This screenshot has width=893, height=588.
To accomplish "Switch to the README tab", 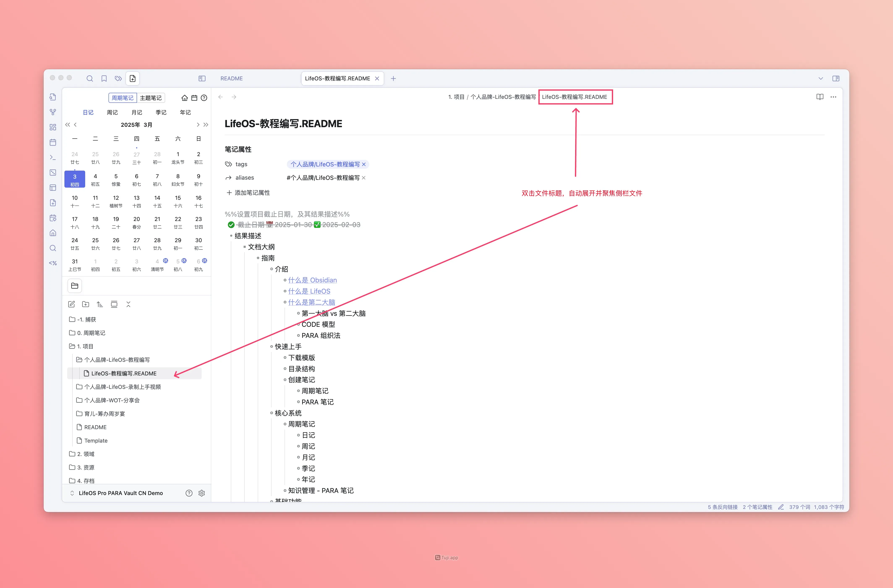I will (x=231, y=78).
